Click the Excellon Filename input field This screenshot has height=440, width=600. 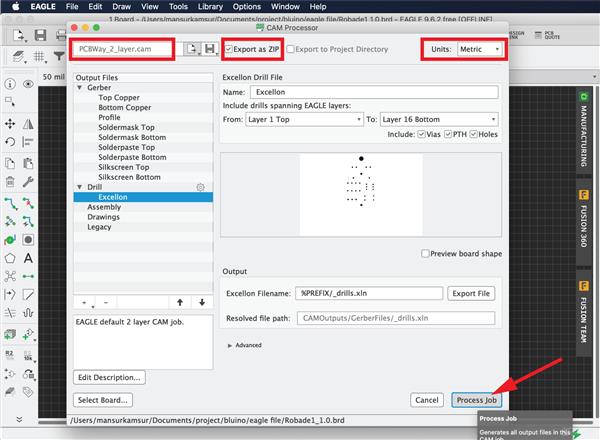pos(367,293)
